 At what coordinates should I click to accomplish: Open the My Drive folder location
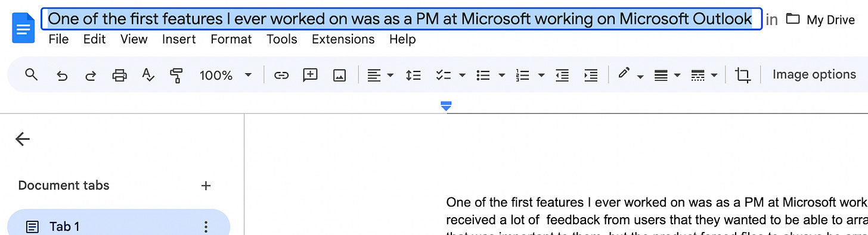820,20
